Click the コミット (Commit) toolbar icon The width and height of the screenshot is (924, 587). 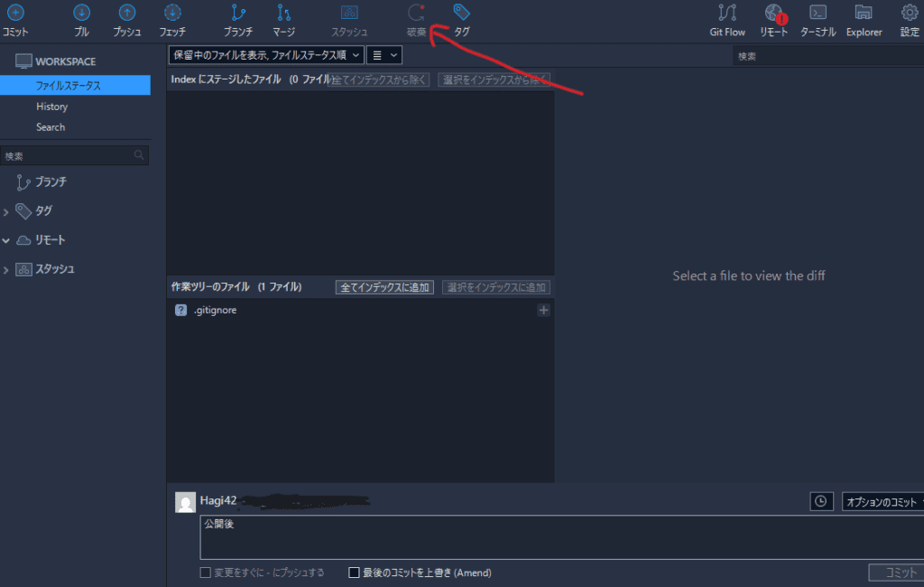(x=15, y=14)
